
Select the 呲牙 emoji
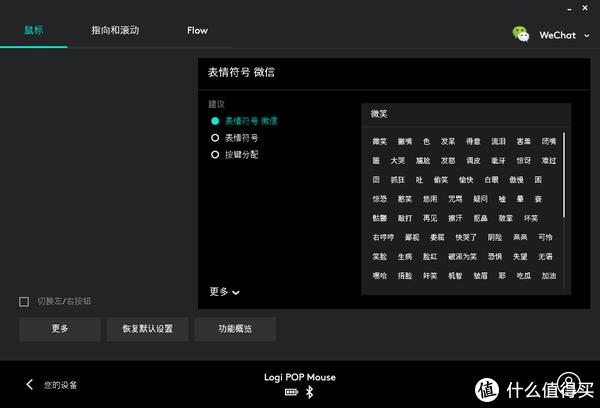498,161
